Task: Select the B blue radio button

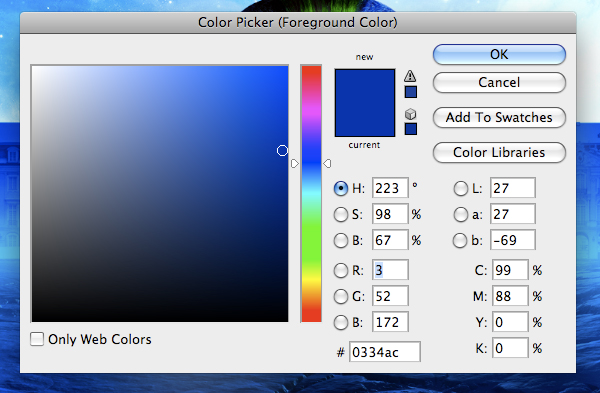Action: click(341, 323)
